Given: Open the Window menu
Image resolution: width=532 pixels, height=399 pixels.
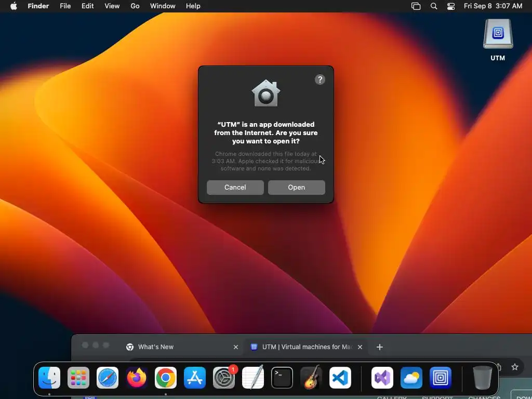Looking at the screenshot, I should pyautogui.click(x=163, y=6).
